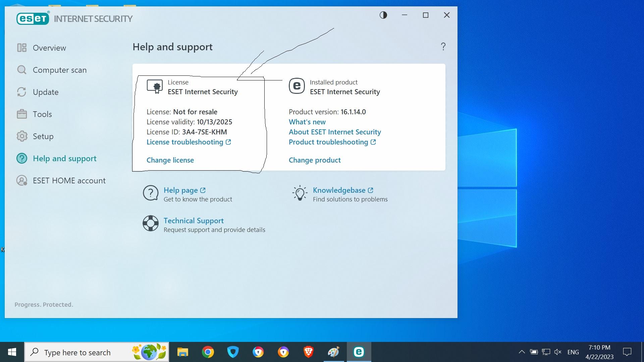Open the Knowledgebase link
Screen dimensions: 644x362
coord(343,190)
